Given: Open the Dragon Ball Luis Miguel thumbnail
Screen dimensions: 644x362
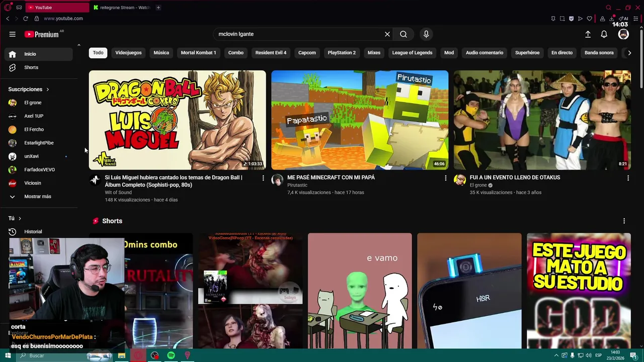Looking at the screenshot, I should tap(178, 120).
